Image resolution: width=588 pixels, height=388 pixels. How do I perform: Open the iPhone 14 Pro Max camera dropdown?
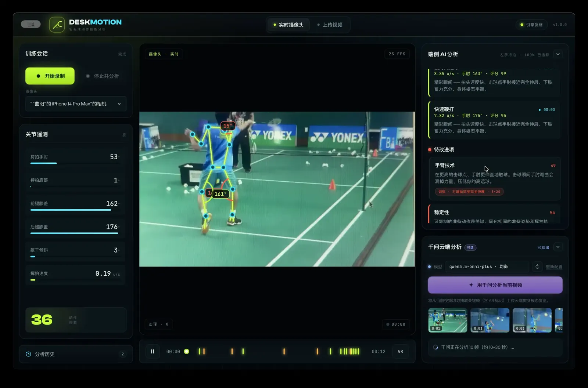(76, 104)
